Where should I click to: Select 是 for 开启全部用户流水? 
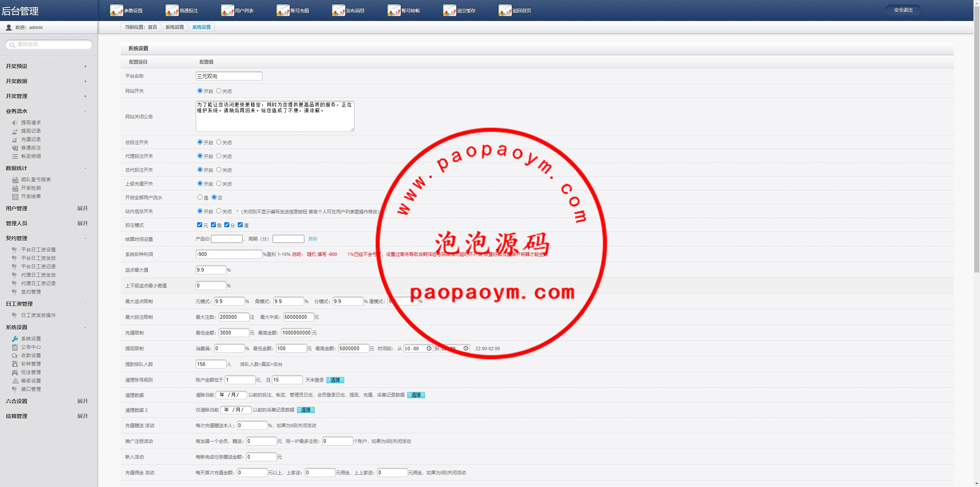click(x=200, y=197)
